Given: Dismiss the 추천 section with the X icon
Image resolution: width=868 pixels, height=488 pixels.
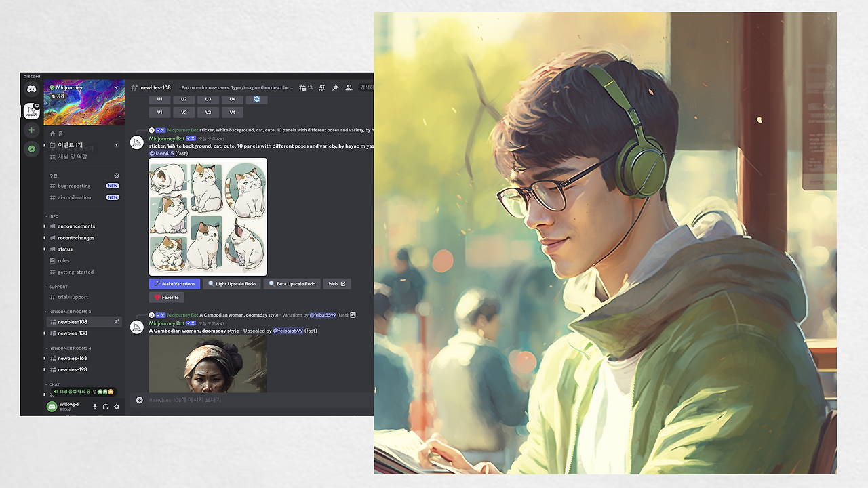Looking at the screenshot, I should [x=116, y=176].
